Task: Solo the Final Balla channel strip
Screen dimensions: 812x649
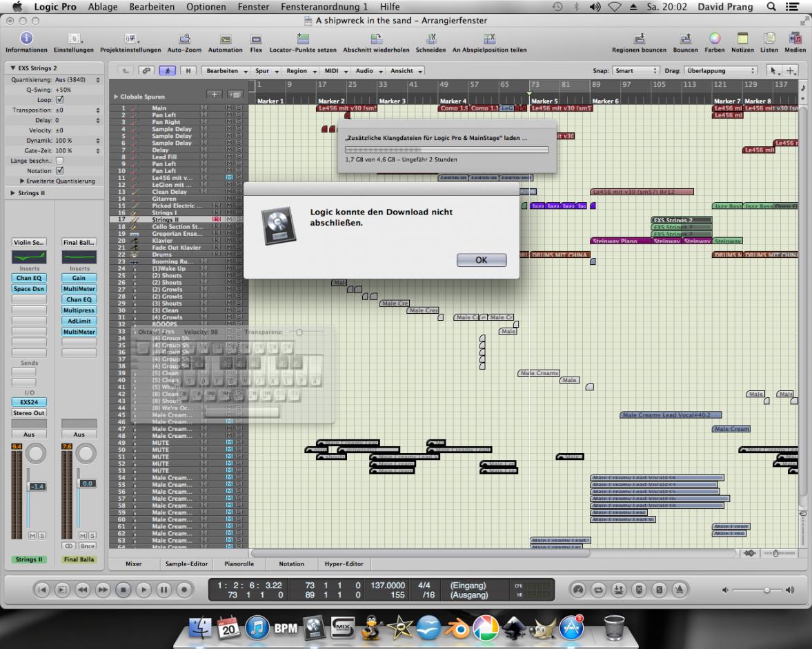Action: (x=92, y=536)
